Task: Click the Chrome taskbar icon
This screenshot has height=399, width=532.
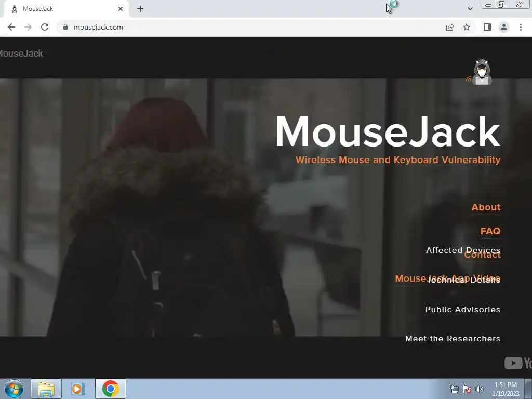Action: click(x=111, y=389)
